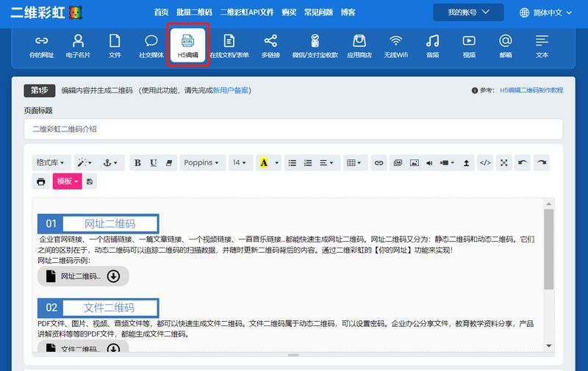This screenshot has width=588, height=371.
Task: Click the 文件二维码 heading in editor
Action: click(109, 308)
